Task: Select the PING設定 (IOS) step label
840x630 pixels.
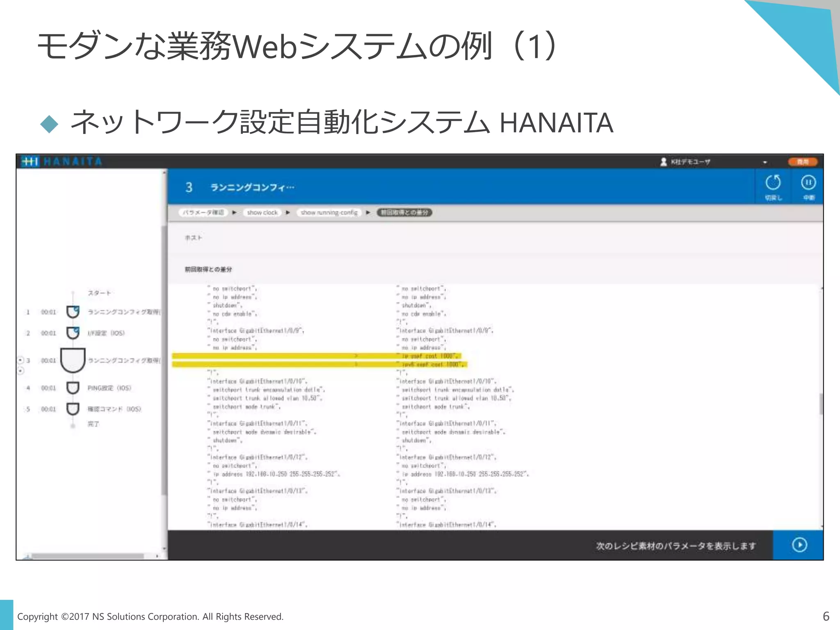Action: tap(109, 388)
